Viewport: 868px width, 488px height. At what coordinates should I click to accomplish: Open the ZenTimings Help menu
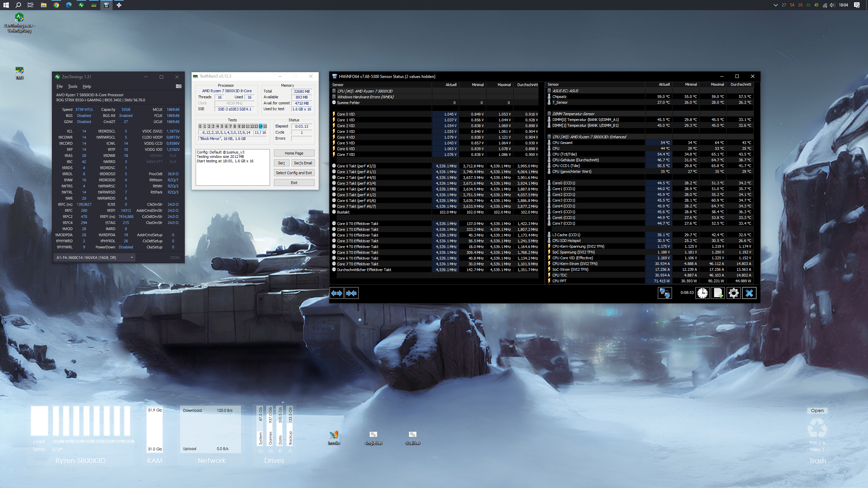(x=87, y=86)
